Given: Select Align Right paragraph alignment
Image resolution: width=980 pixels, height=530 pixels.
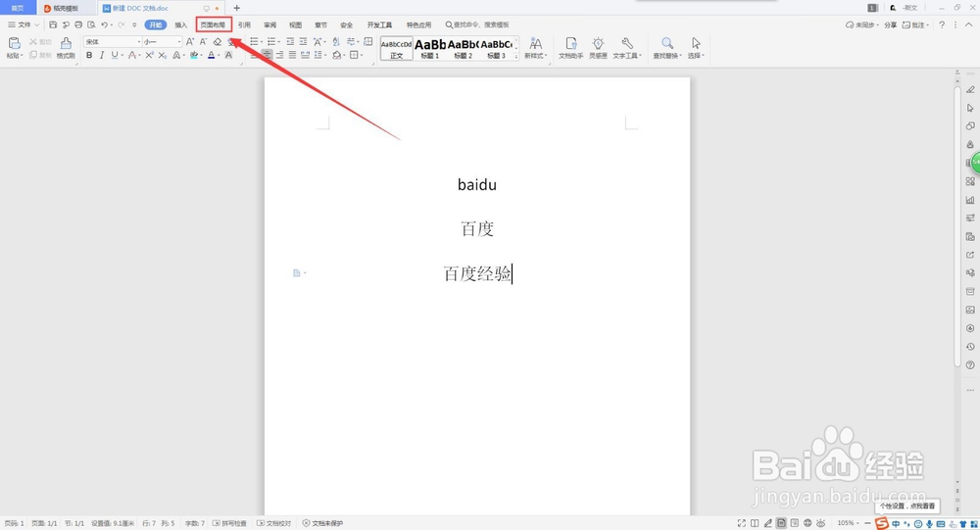Looking at the screenshot, I should tap(279, 55).
